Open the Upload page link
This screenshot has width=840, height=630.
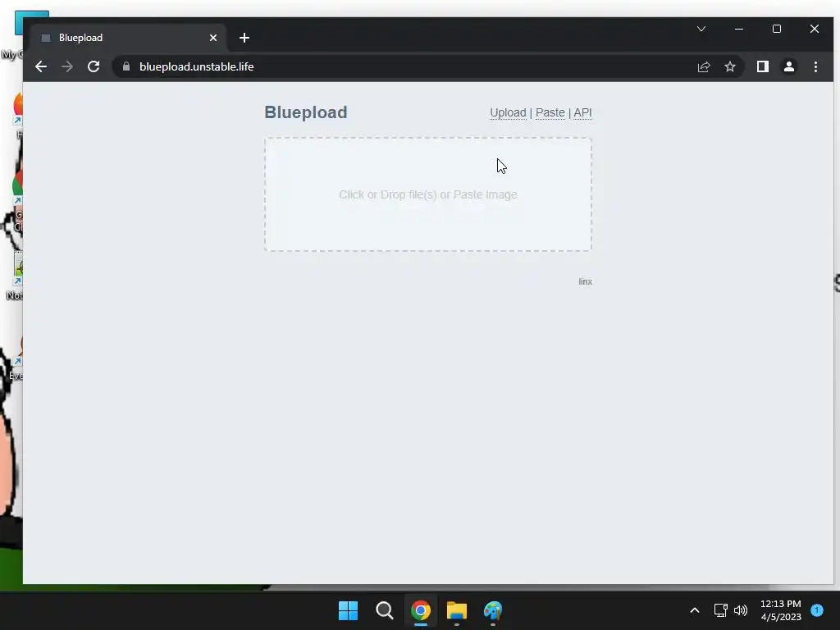[508, 112]
